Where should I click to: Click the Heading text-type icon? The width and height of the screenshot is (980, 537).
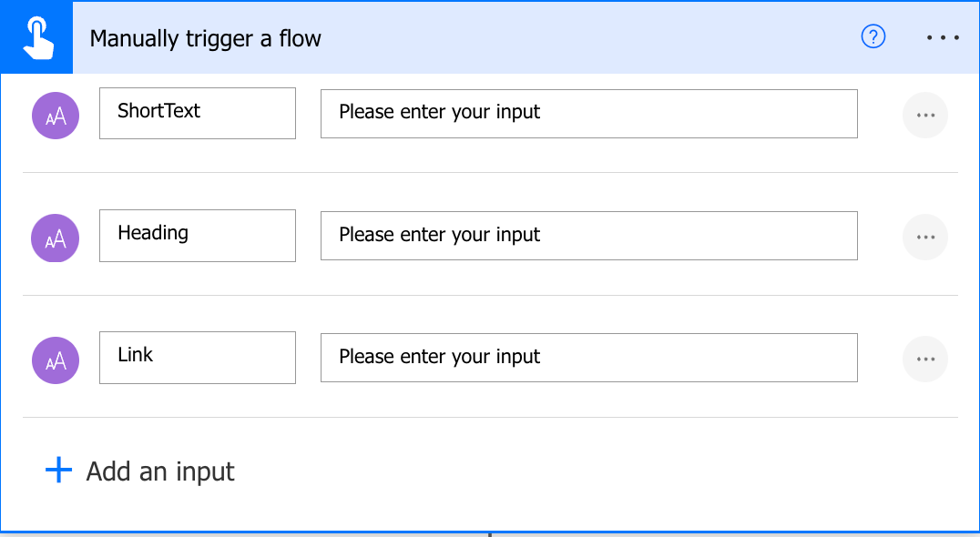[x=56, y=238]
